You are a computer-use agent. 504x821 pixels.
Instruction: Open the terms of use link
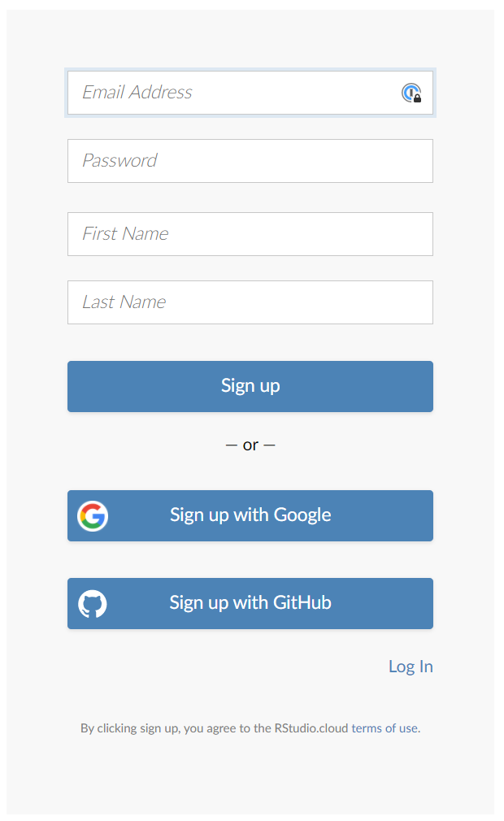pyautogui.click(x=385, y=728)
